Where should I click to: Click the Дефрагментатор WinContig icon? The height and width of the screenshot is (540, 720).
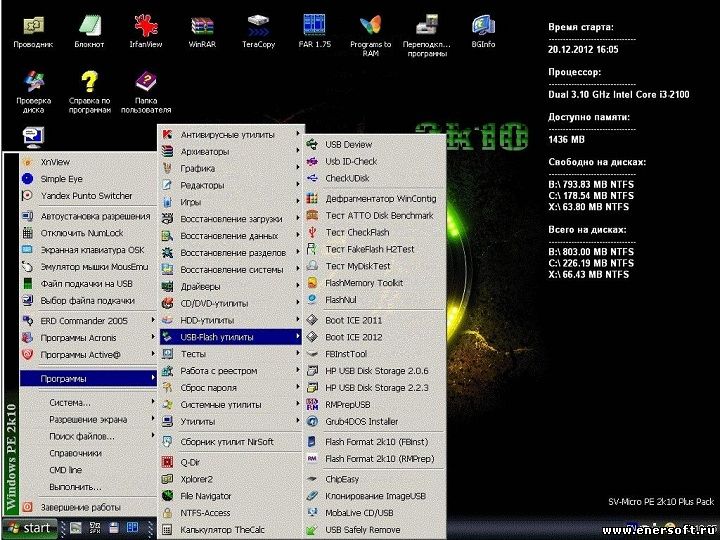(x=312, y=199)
